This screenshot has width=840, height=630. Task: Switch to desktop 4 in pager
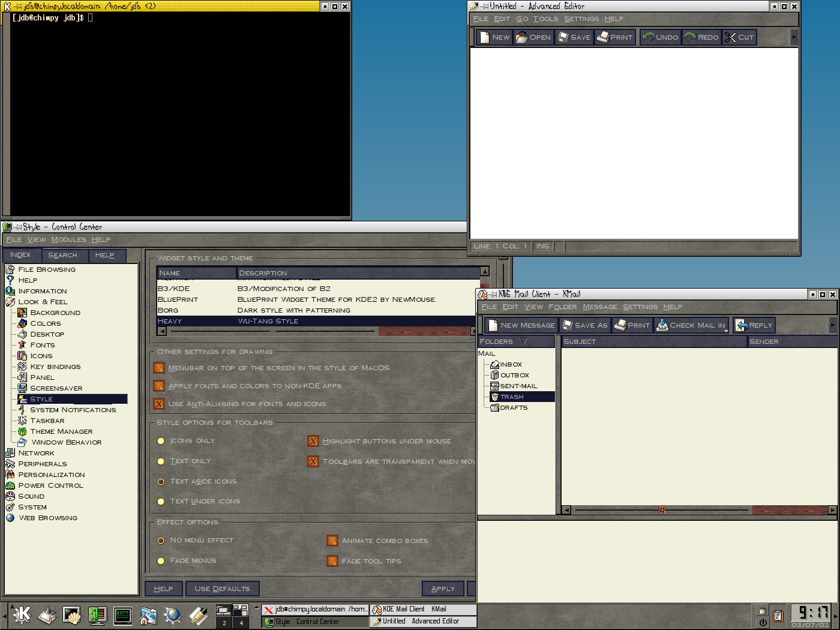point(241,622)
